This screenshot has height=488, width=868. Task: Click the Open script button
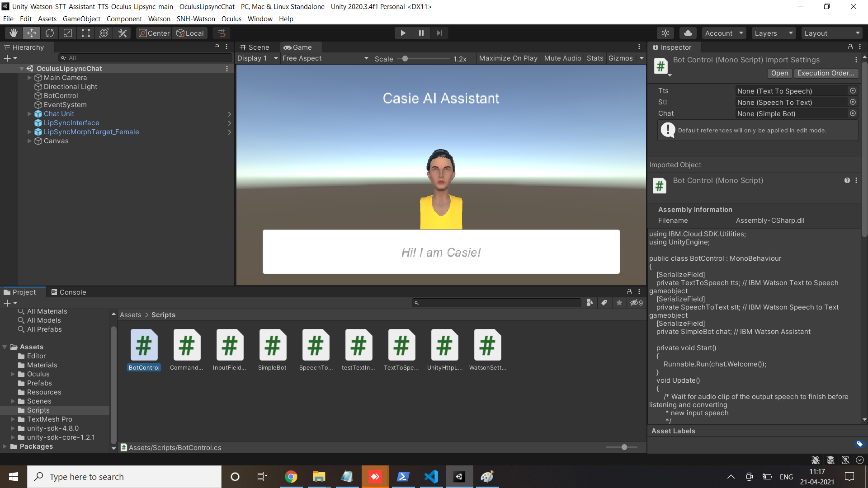pyautogui.click(x=779, y=73)
